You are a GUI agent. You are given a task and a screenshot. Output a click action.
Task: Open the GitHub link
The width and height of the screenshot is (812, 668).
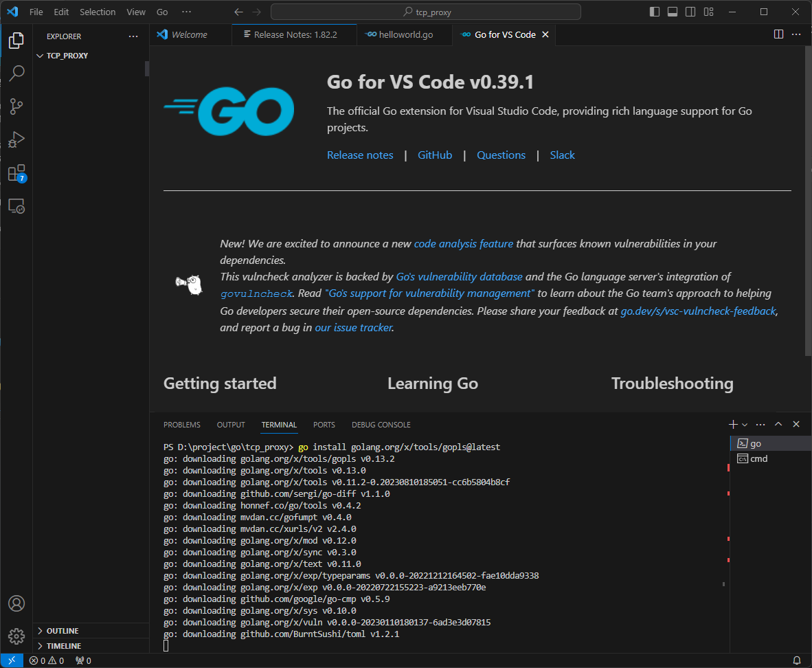[x=435, y=155]
